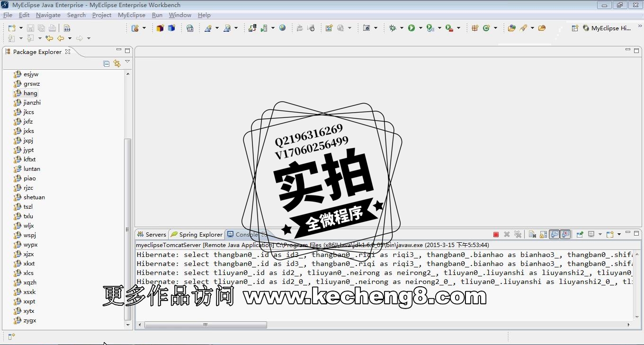Click the Package Explorer scroll down arrow
The height and width of the screenshot is (345, 644).
(127, 325)
